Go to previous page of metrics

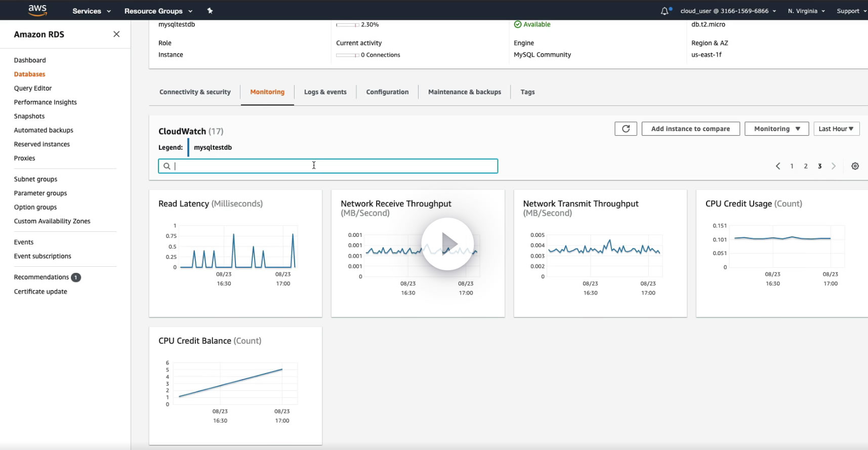coord(778,166)
